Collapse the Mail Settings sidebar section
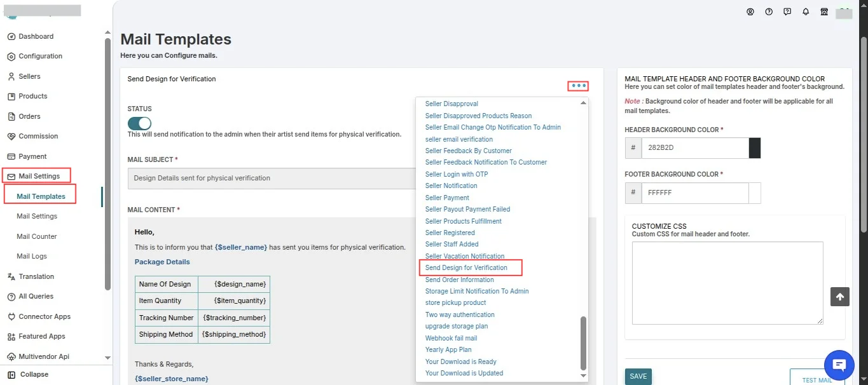868x385 pixels. pos(38,176)
